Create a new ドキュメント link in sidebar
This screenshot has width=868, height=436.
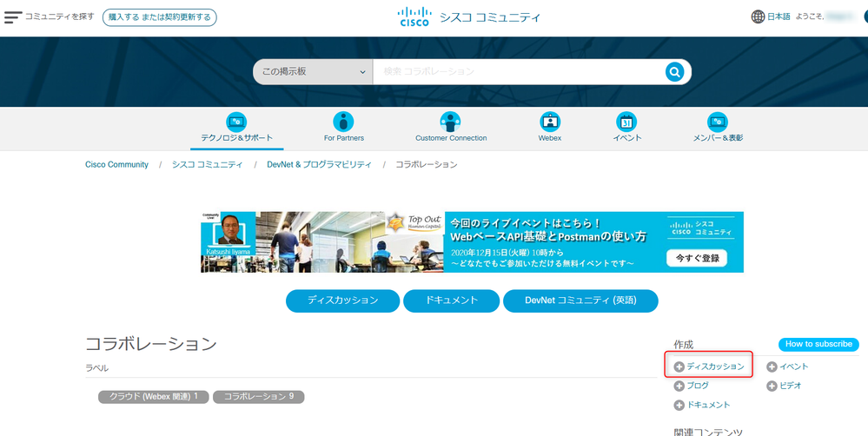click(x=709, y=406)
